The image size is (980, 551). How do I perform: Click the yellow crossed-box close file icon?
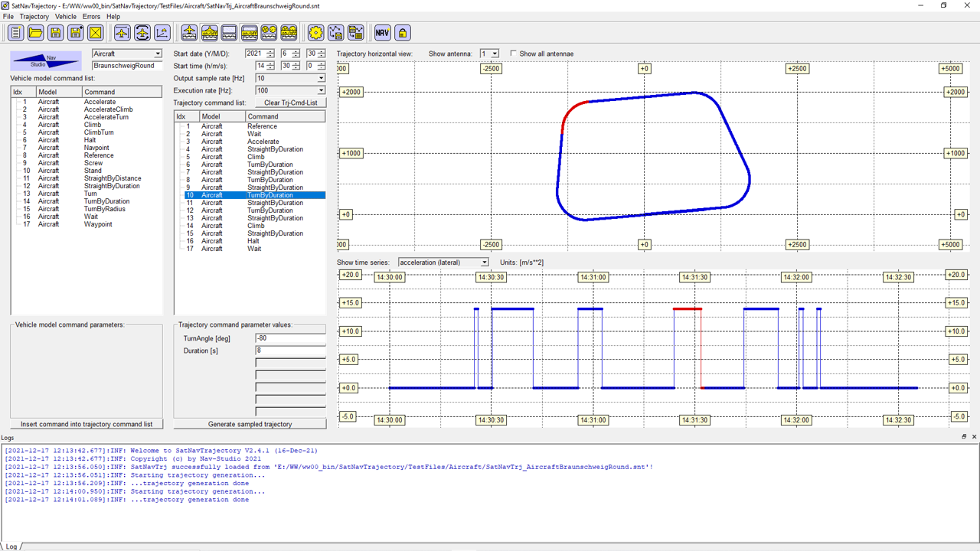[95, 32]
